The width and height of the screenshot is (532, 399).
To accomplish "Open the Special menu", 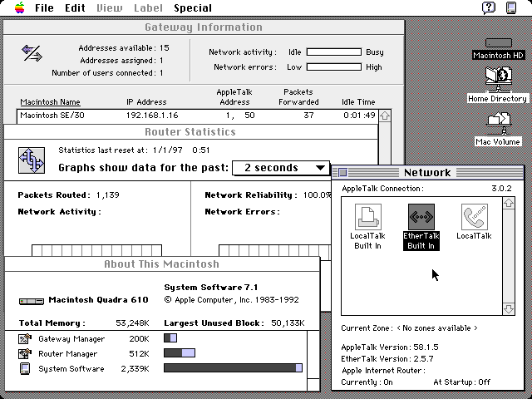I will (193, 7).
